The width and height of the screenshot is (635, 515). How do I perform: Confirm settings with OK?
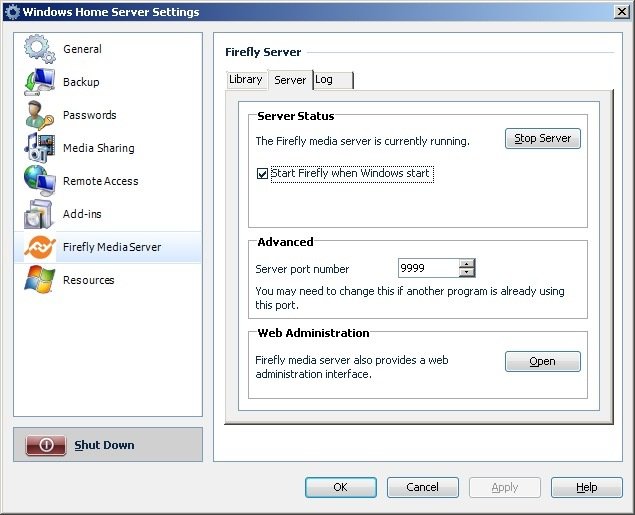point(341,487)
